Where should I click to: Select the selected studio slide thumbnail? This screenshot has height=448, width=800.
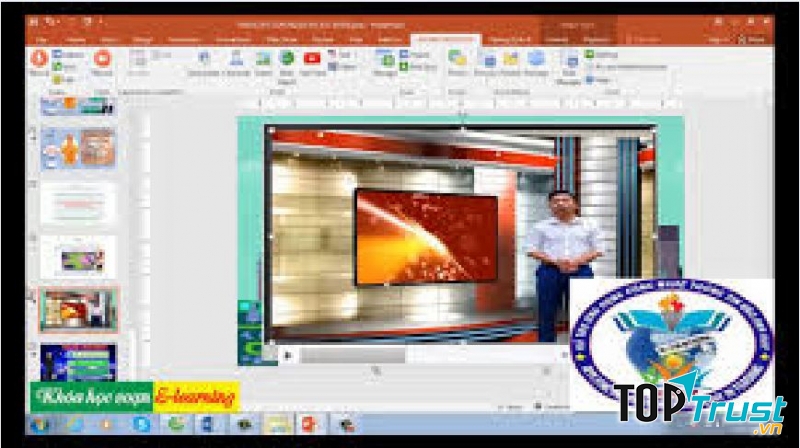point(79,310)
